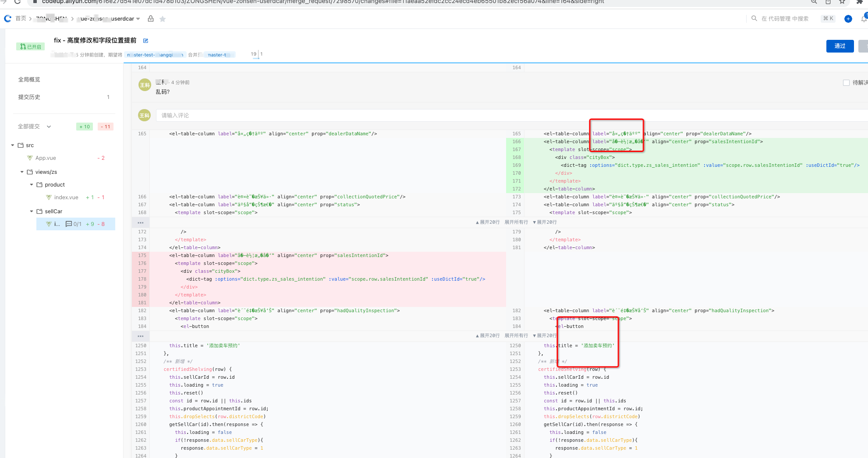Expand 20 lines down above line 172

pyautogui.click(x=545, y=222)
